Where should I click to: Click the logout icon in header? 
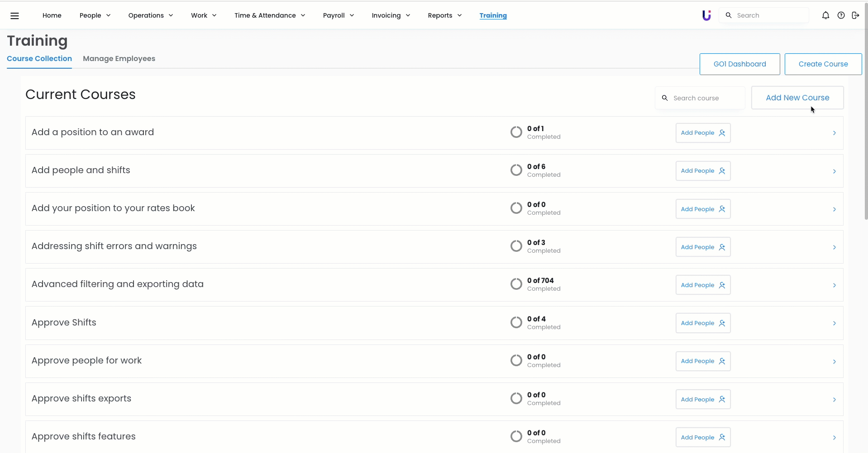[x=855, y=15]
